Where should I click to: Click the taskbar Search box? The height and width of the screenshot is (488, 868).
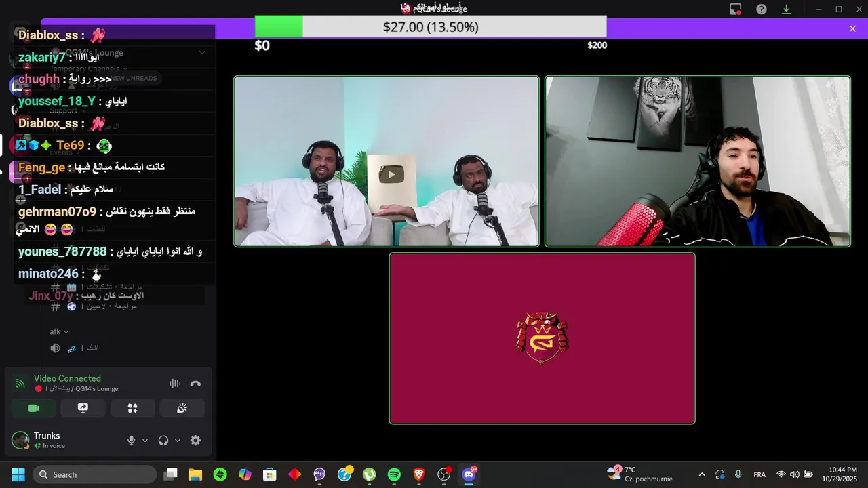(95, 474)
